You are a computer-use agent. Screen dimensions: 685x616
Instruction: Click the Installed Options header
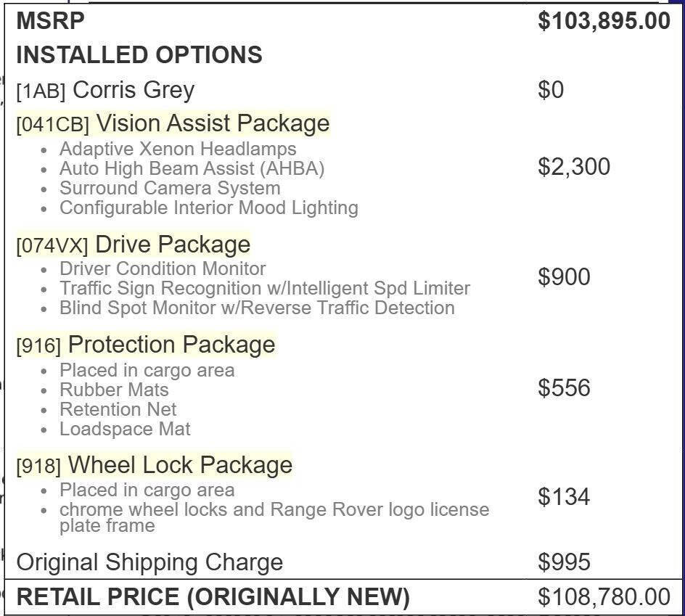(x=139, y=54)
